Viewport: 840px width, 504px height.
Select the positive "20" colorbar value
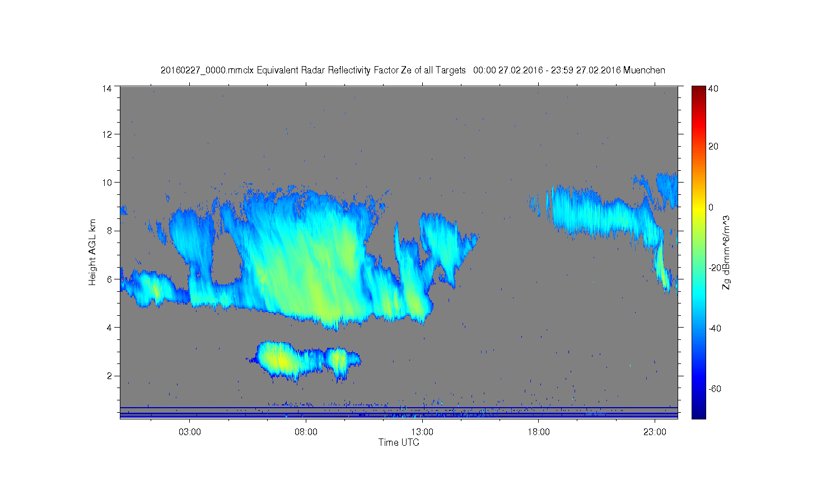click(x=713, y=147)
